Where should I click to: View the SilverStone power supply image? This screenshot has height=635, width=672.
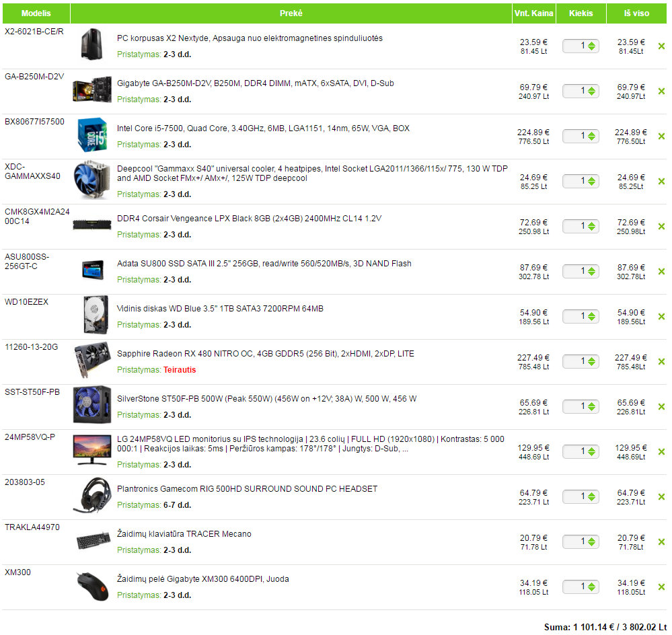pos(92,405)
